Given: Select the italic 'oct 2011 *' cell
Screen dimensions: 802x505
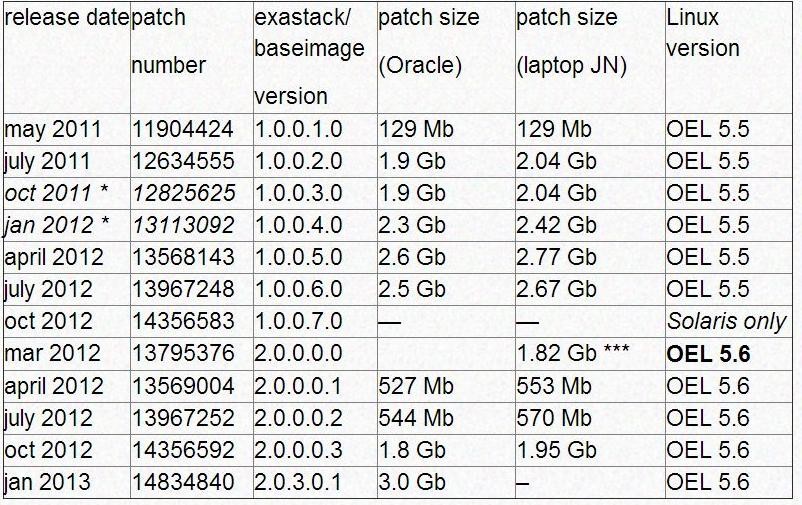Looking at the screenshot, I should (x=57, y=193).
